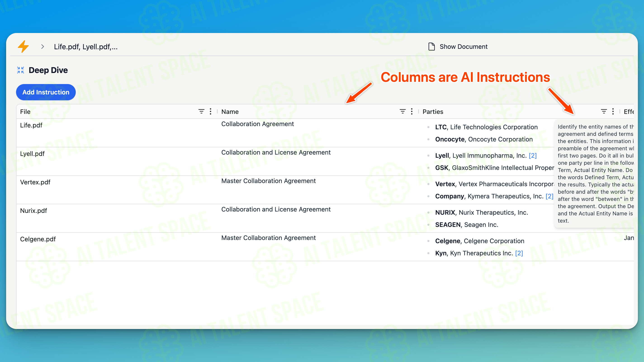This screenshot has height=362, width=644.
Task: Collapse the Deep Dive view icon
Action: [21, 70]
